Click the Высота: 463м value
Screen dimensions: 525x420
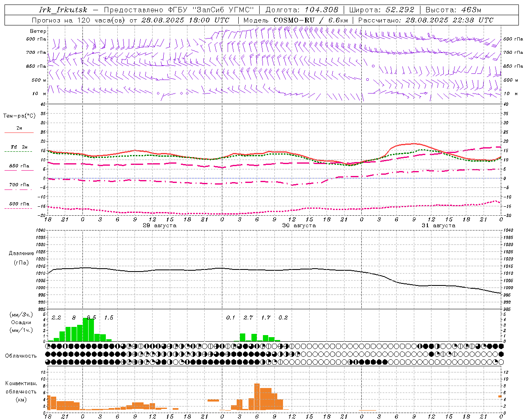pos(453,10)
